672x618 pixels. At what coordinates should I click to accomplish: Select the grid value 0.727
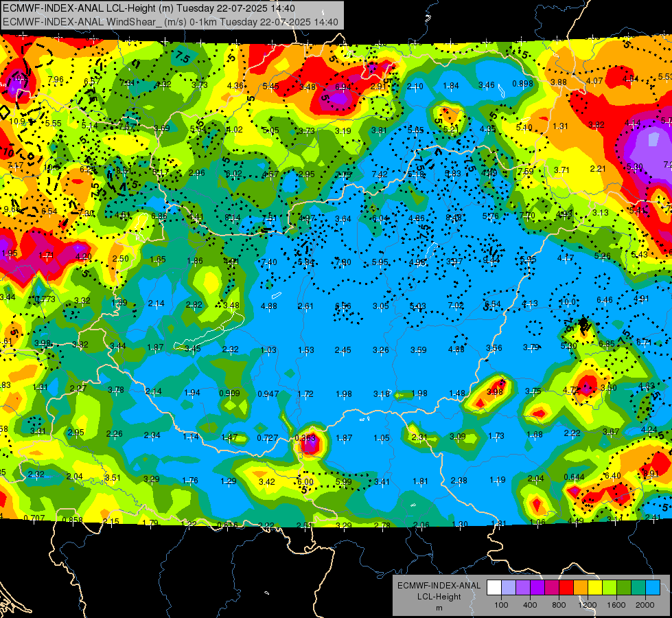tap(268, 438)
